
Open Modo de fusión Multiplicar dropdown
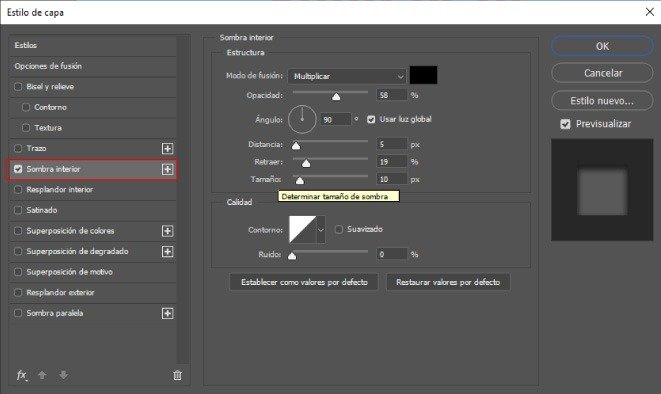click(x=347, y=76)
